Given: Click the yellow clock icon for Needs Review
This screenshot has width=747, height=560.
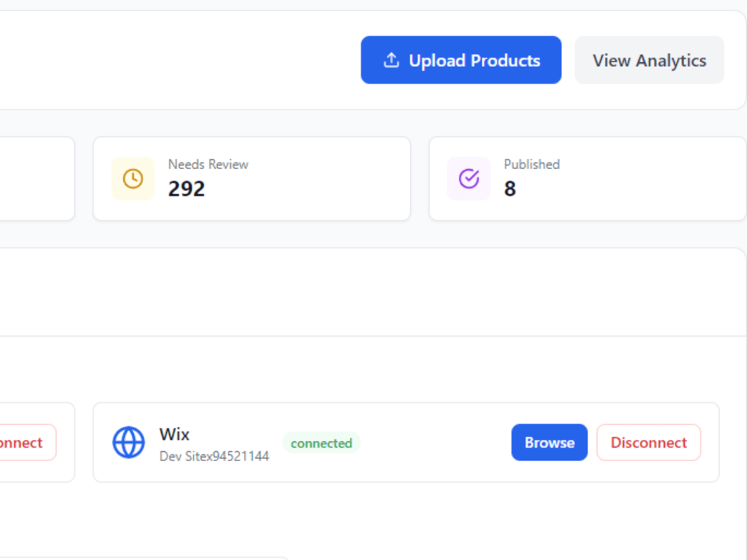Looking at the screenshot, I should (133, 179).
